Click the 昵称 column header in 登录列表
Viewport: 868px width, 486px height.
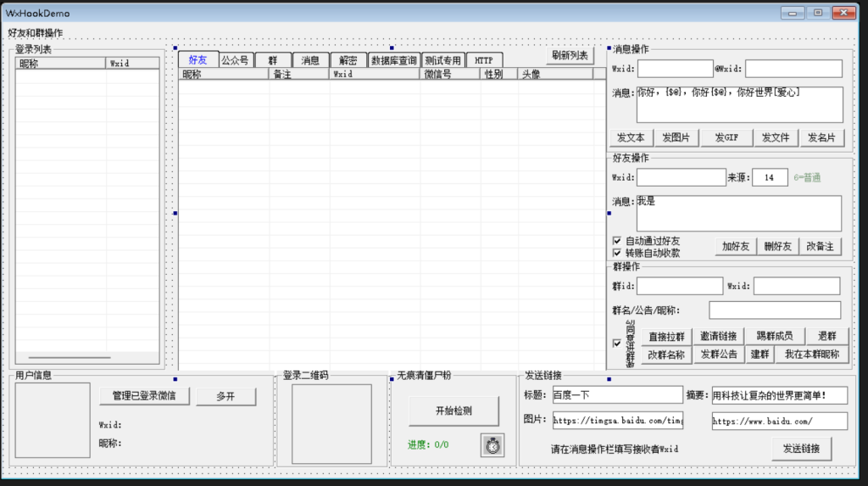(60, 63)
